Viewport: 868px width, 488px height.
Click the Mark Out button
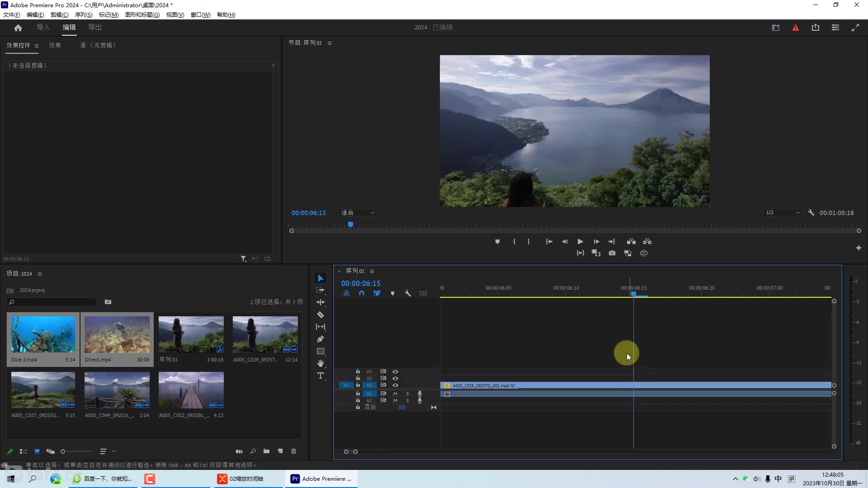pyautogui.click(x=528, y=242)
